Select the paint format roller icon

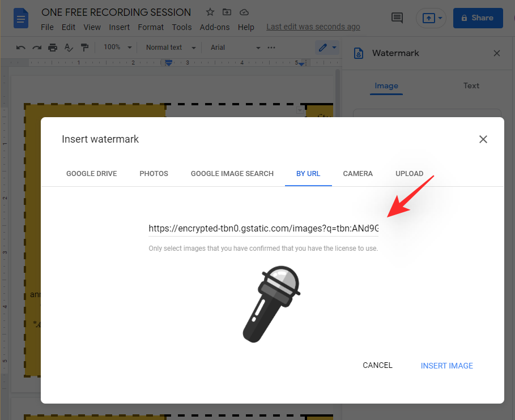pos(84,48)
